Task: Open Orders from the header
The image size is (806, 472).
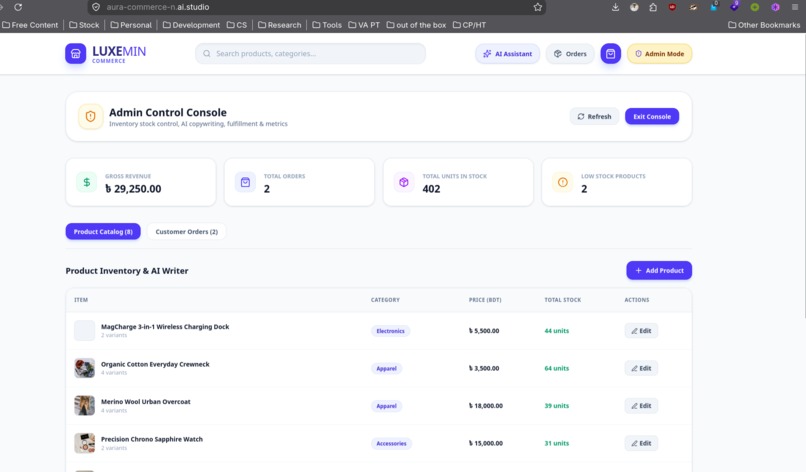Action: point(570,53)
